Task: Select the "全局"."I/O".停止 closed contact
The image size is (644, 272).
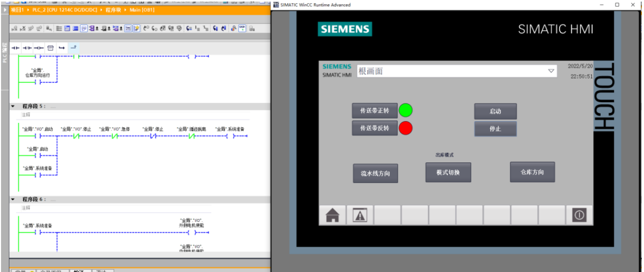Action: point(76,136)
